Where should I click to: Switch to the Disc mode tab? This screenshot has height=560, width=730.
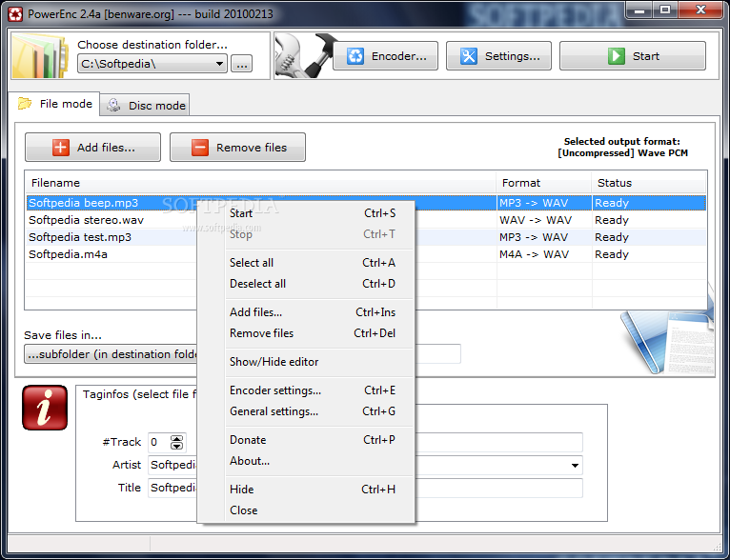pyautogui.click(x=145, y=106)
